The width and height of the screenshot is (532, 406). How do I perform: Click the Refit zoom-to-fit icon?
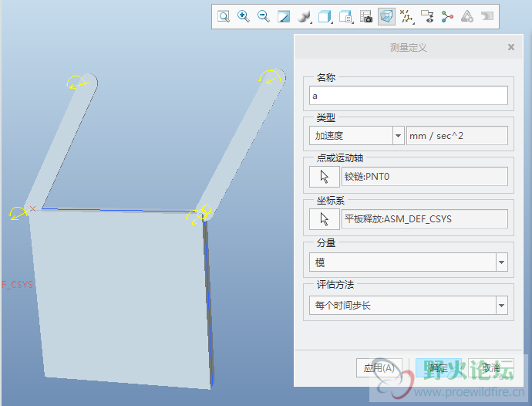click(x=224, y=16)
